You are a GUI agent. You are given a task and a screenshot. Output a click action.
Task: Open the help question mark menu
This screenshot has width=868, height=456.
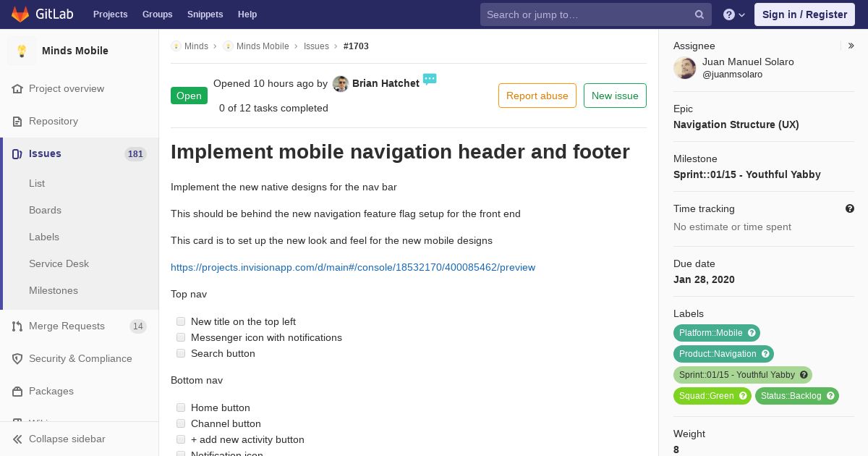pyautogui.click(x=734, y=14)
